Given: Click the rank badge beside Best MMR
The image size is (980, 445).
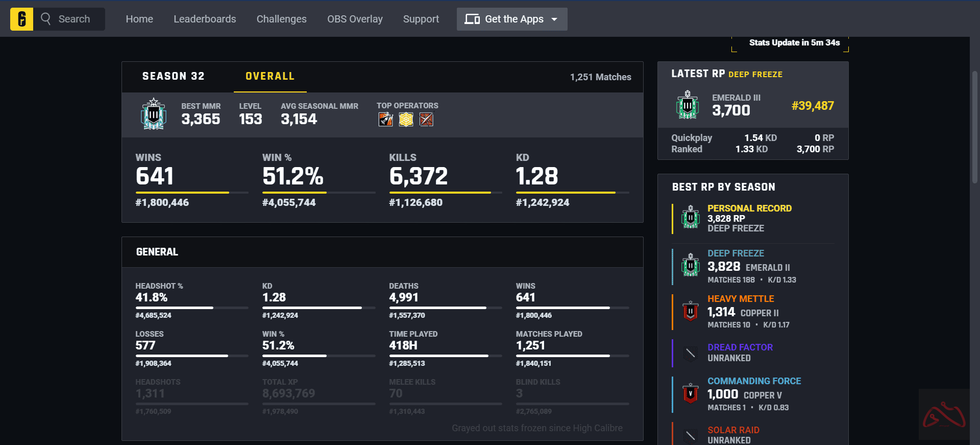Looking at the screenshot, I should (x=154, y=114).
